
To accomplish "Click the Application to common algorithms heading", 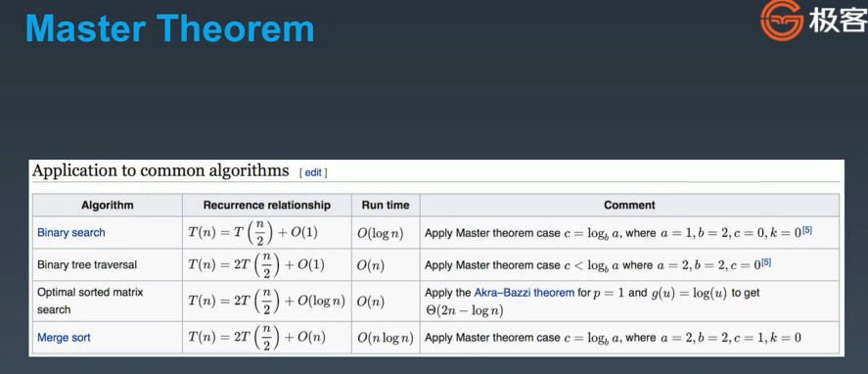I will click(160, 170).
